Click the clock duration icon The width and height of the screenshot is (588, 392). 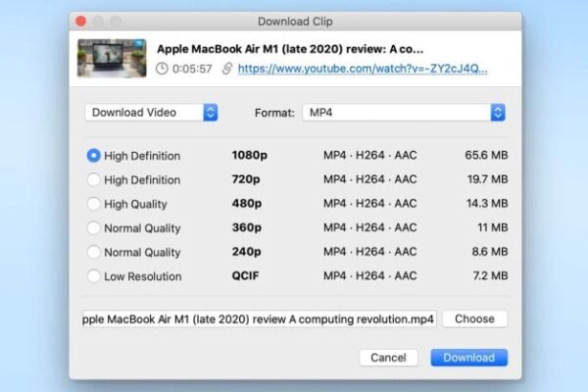(162, 69)
